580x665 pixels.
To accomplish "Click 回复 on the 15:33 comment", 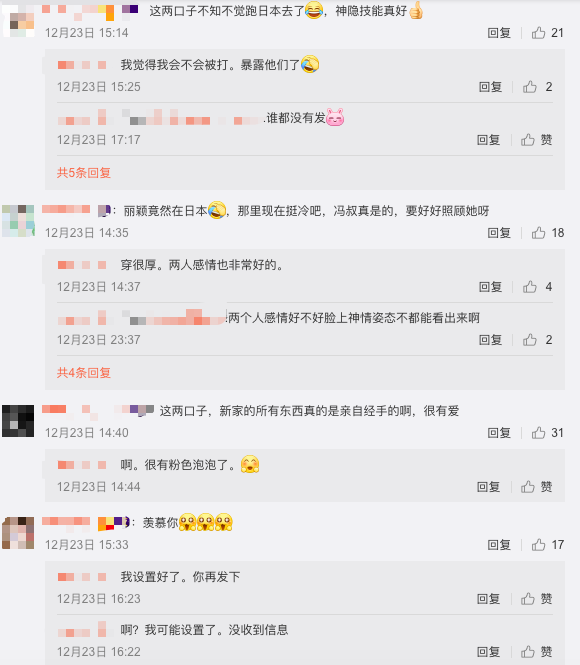I will click(499, 545).
